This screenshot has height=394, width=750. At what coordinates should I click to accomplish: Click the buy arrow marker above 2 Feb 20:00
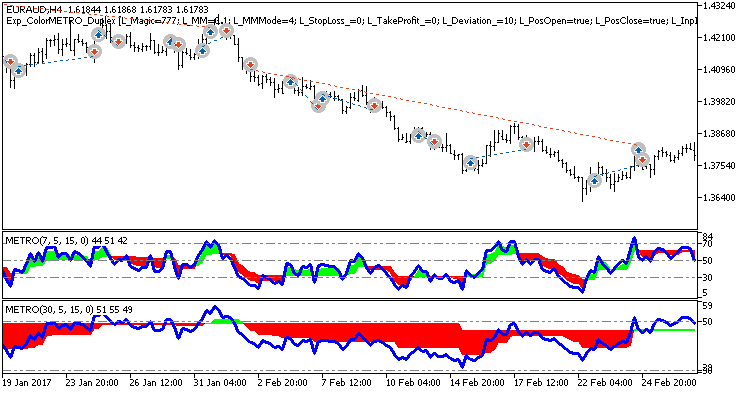pyautogui.click(x=290, y=82)
